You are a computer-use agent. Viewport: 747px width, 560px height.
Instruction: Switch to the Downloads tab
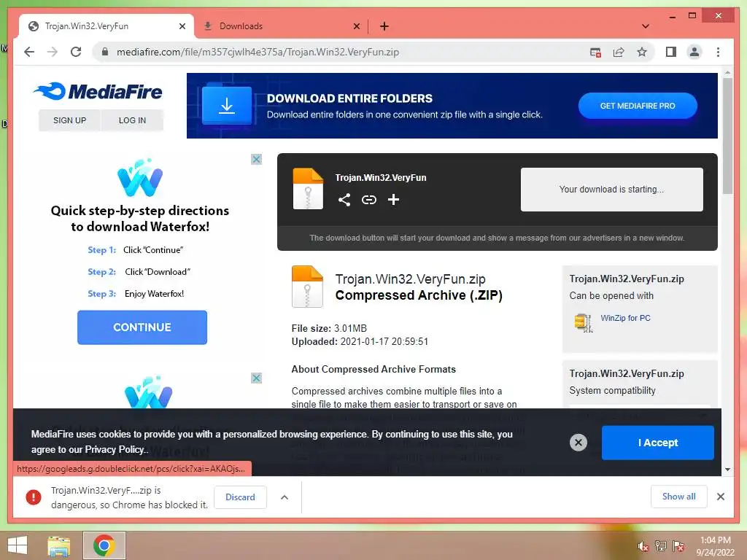pyautogui.click(x=281, y=26)
